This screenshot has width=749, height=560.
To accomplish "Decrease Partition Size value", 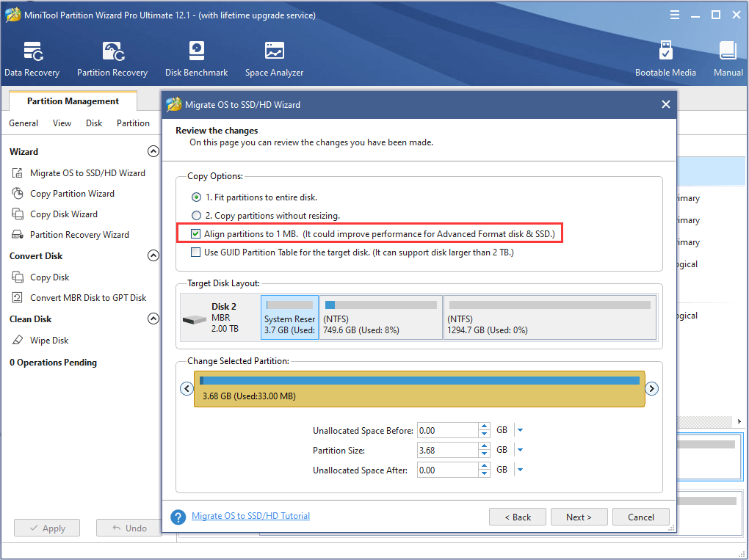I will click(x=485, y=454).
